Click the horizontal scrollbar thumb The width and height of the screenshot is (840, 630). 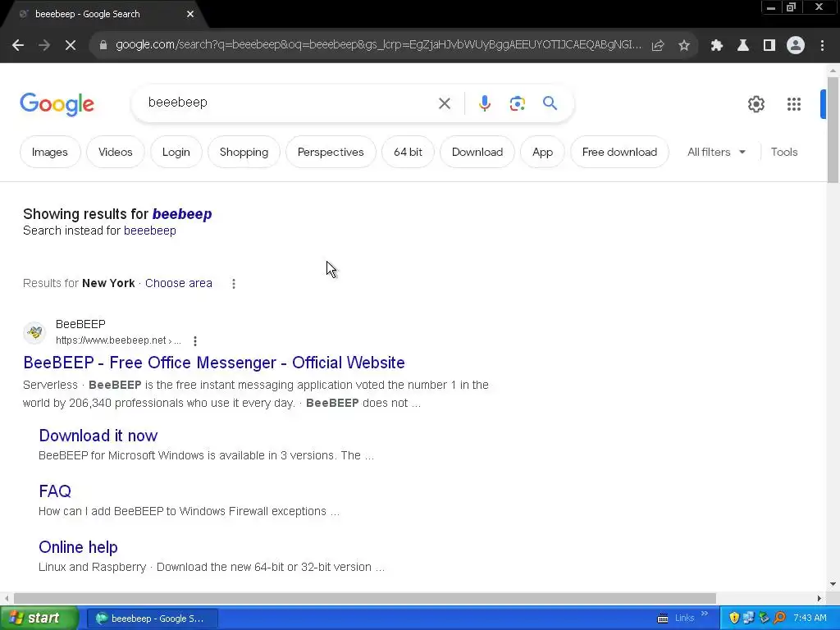tap(365, 598)
